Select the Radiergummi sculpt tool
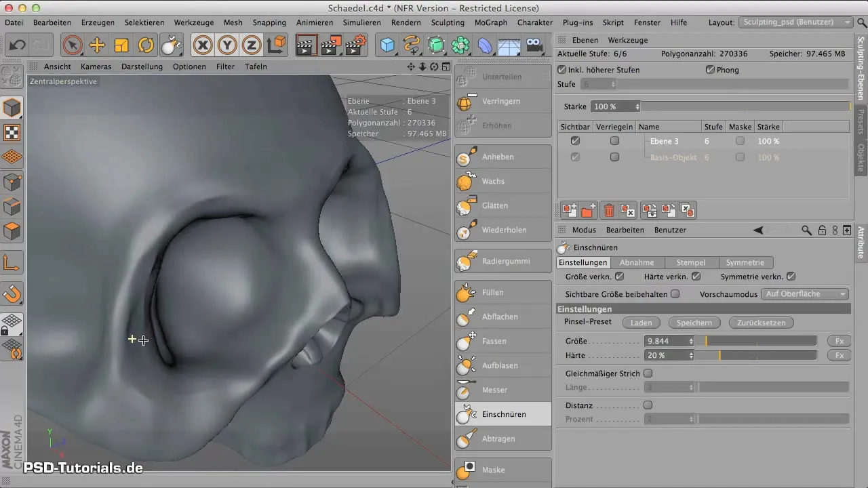Screen dimensions: 868x488 click(502, 261)
